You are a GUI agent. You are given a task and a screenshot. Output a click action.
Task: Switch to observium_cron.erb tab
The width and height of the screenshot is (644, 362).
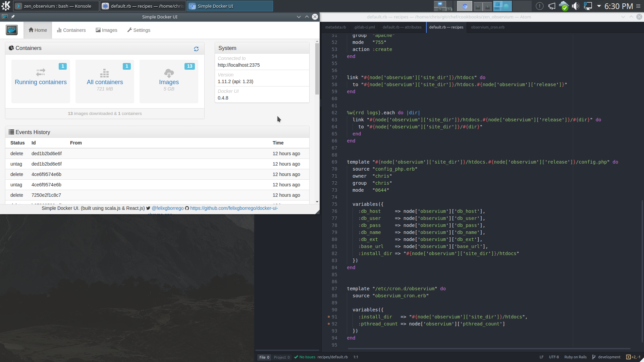pos(487,27)
